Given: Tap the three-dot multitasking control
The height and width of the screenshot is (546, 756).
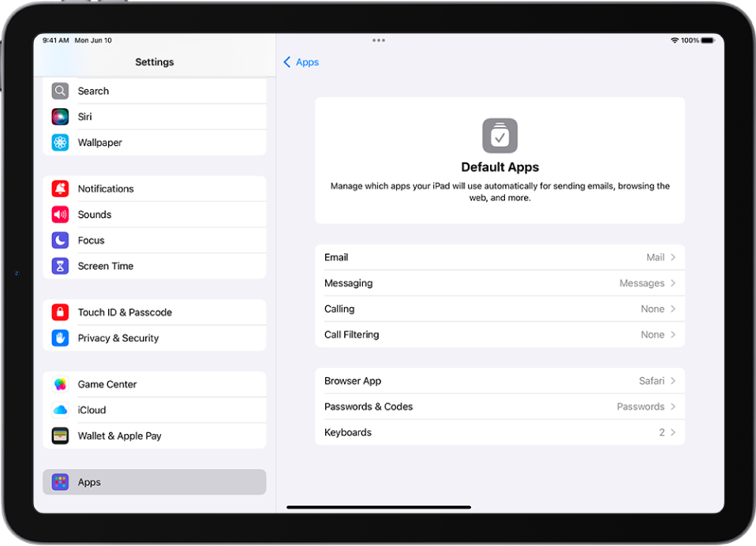Looking at the screenshot, I should click(x=379, y=40).
